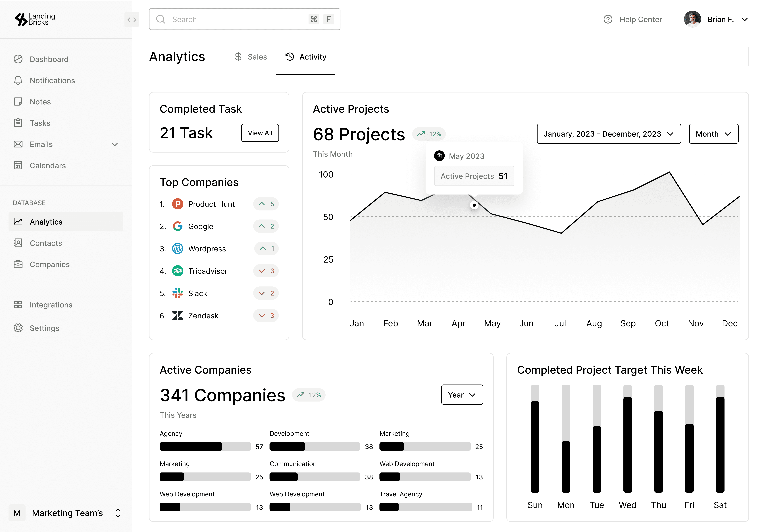Click the Product Hunt logo
766x532 pixels.
(x=178, y=204)
